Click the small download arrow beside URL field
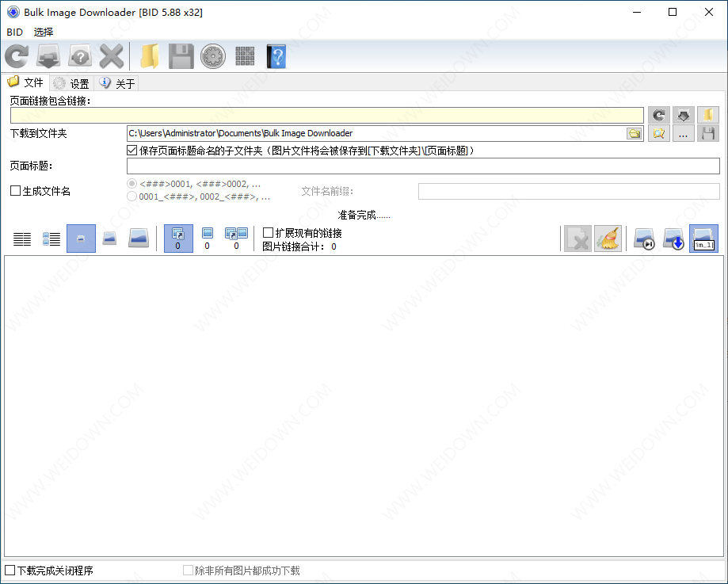 [x=684, y=115]
